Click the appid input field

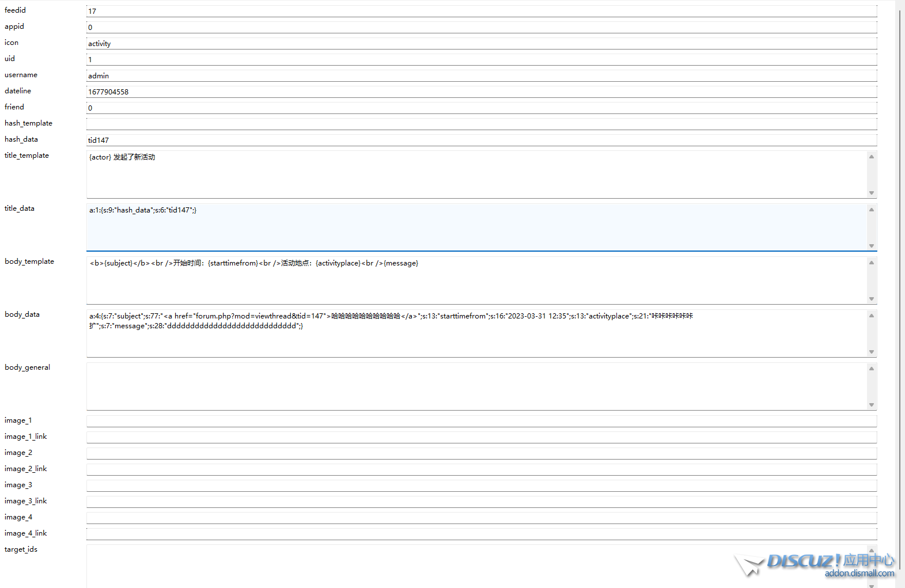tap(481, 27)
